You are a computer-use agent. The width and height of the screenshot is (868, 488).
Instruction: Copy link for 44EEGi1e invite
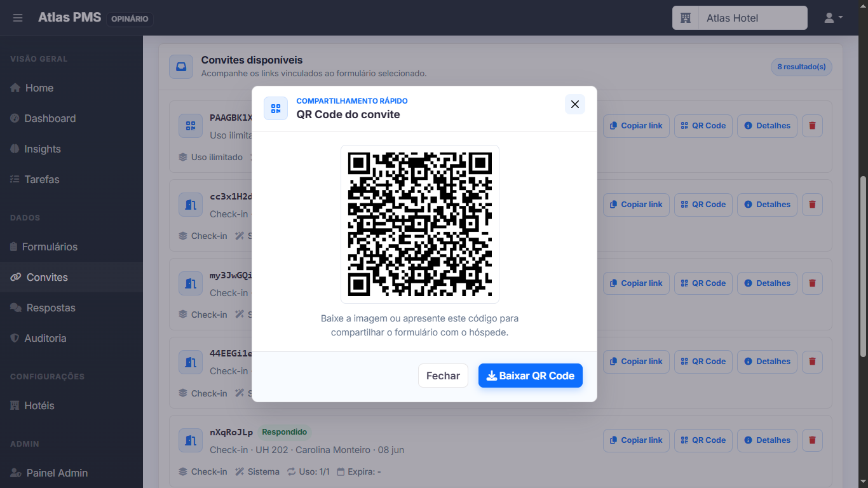click(x=636, y=362)
